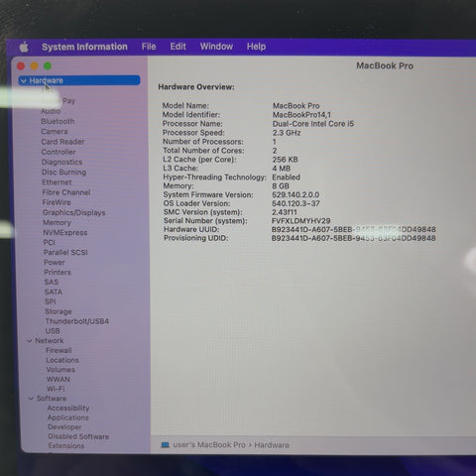Select Card Reader in the sidebar

click(62, 142)
